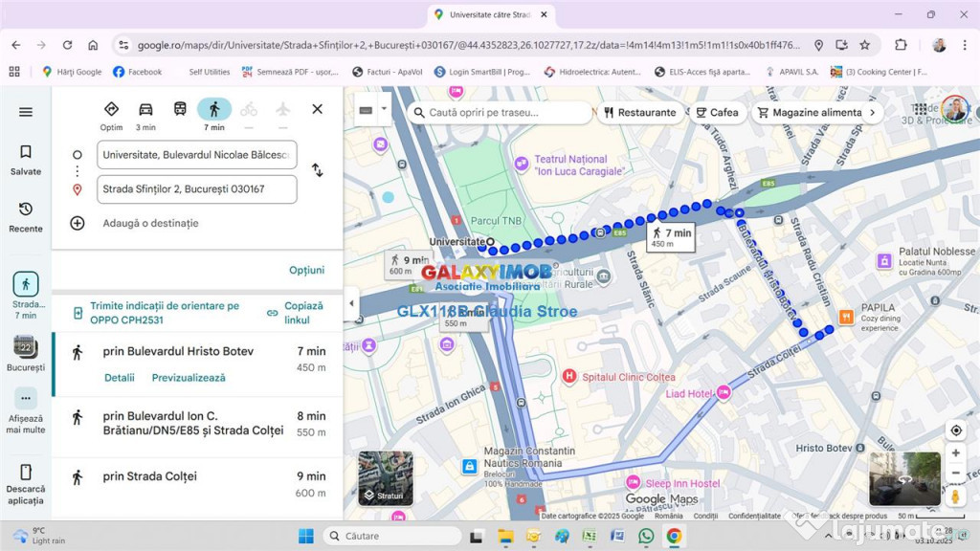Select the driving travel mode icon

tap(145, 109)
